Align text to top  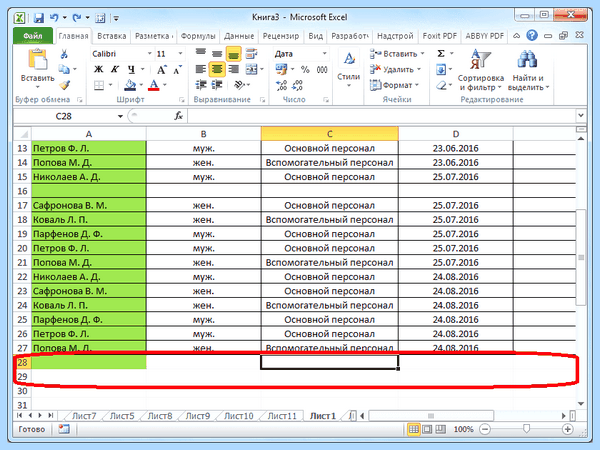201,54
